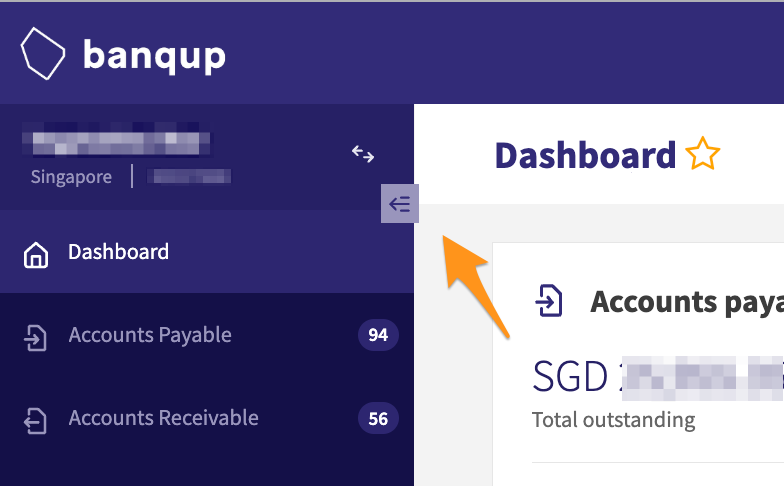This screenshot has width=784, height=486.
Task: Click the blurred company name
Action: click(116, 140)
